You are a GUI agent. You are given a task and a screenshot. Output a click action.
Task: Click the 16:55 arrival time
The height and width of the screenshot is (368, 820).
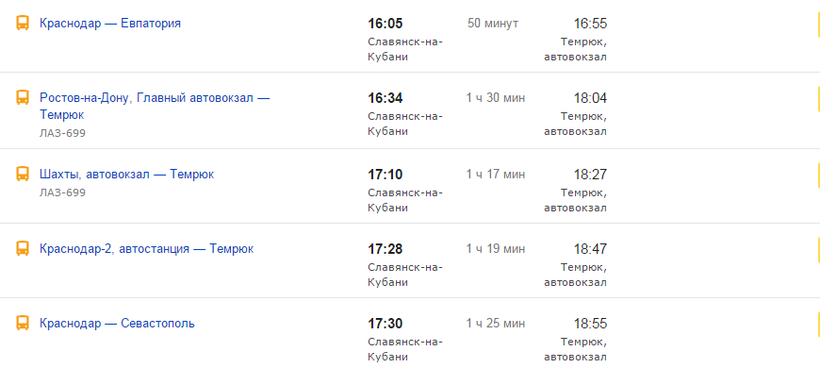click(590, 24)
